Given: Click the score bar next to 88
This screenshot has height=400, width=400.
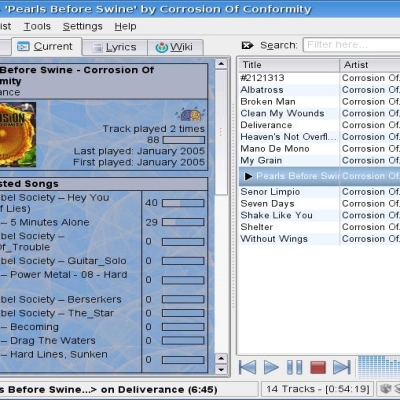Looking at the screenshot, I should (183, 140).
